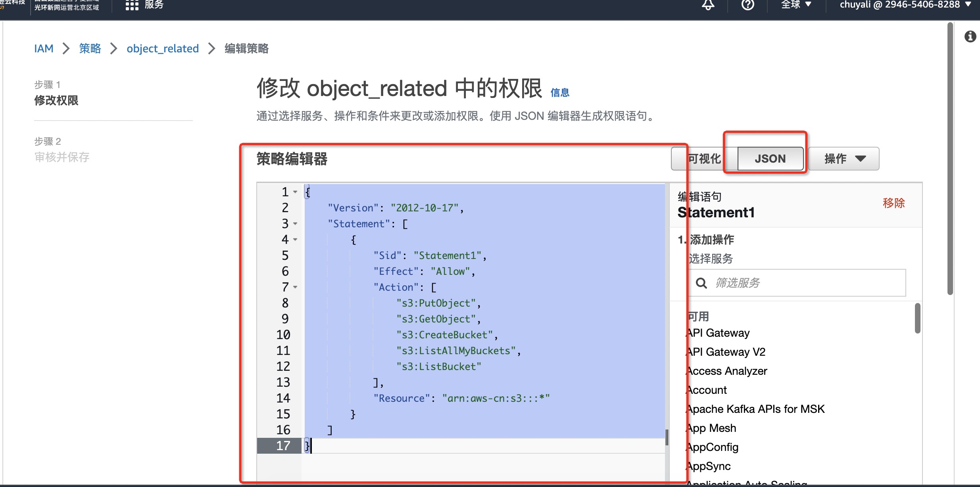Click the "s3:CreateBucket" line in editor
This screenshot has height=487, width=980.
point(447,335)
